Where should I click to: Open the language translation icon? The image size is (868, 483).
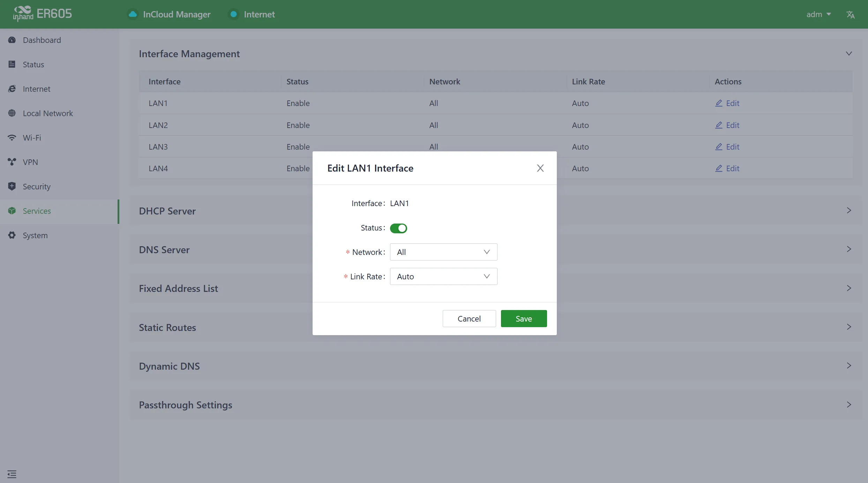(x=851, y=14)
